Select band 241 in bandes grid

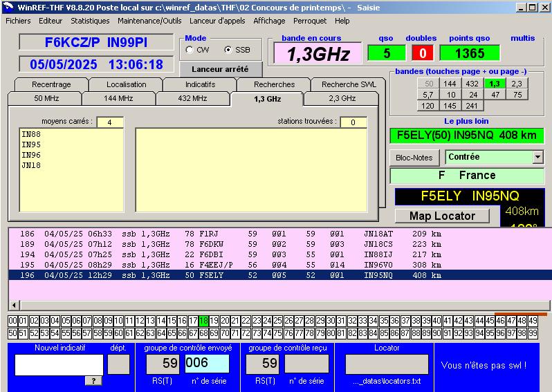tap(472, 106)
